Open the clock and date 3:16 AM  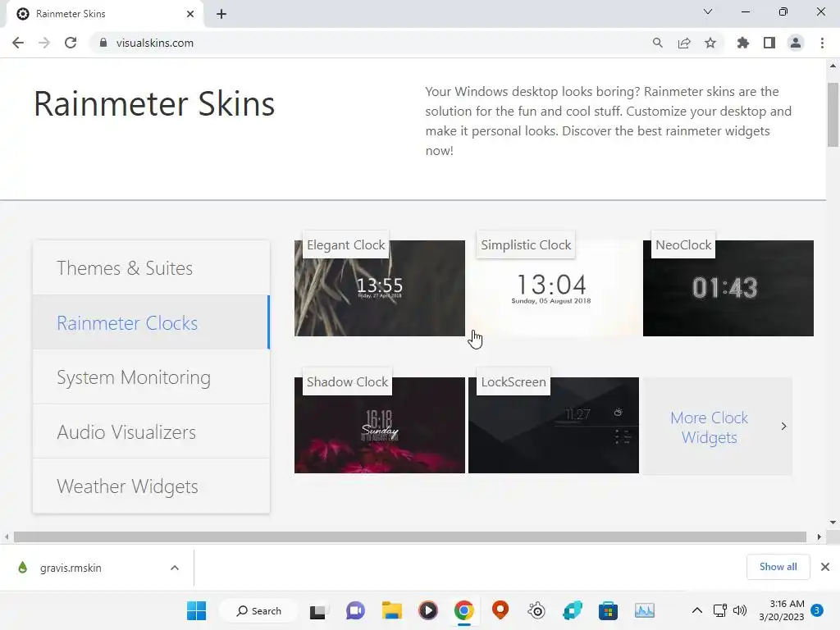782,610
